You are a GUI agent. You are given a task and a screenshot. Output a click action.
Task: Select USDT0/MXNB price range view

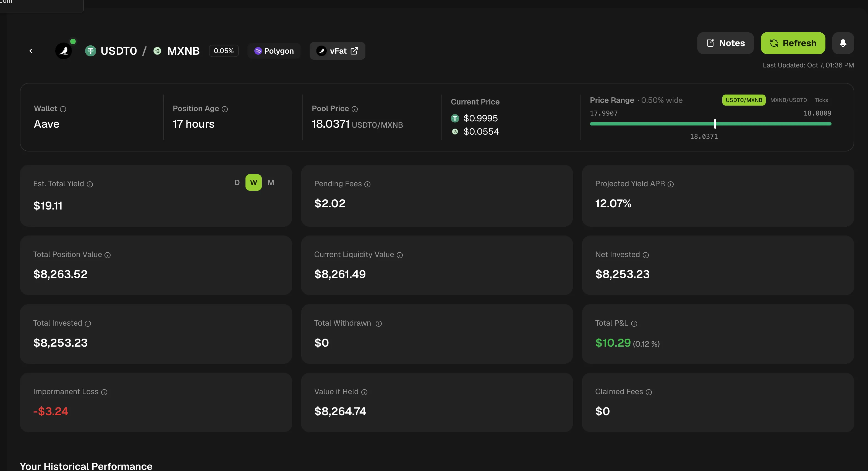pyautogui.click(x=744, y=100)
